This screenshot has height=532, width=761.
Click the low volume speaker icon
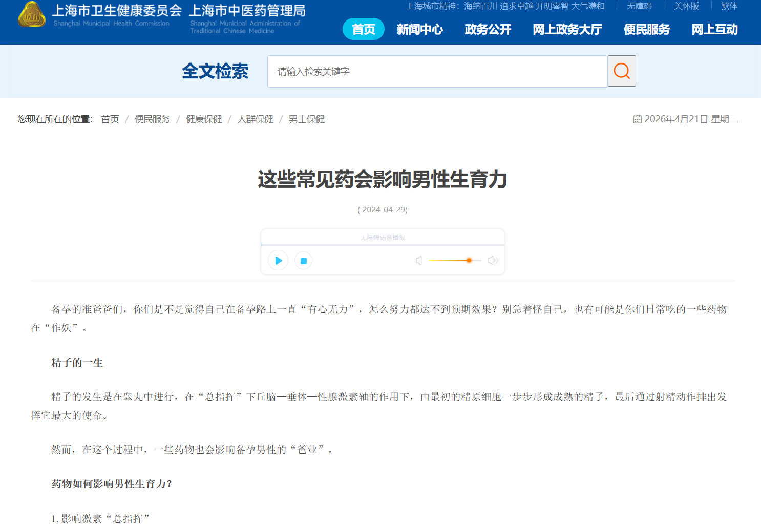[419, 261]
